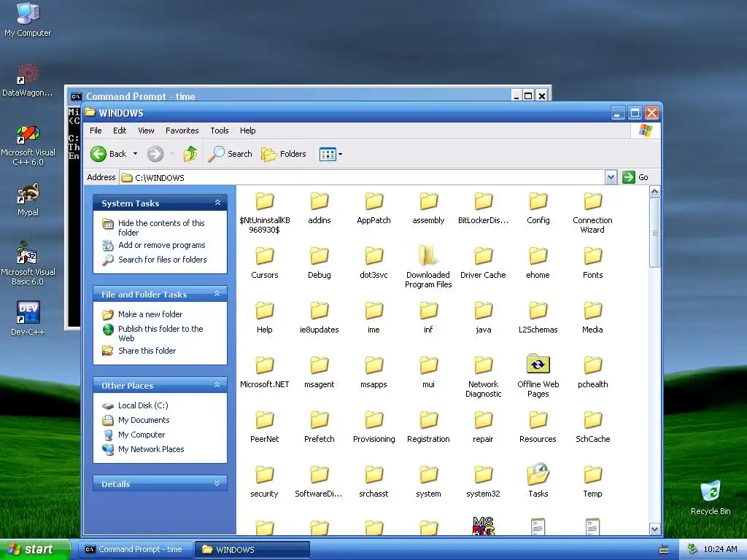Click the system tray clock
This screenshot has width=747, height=560.
[720, 549]
